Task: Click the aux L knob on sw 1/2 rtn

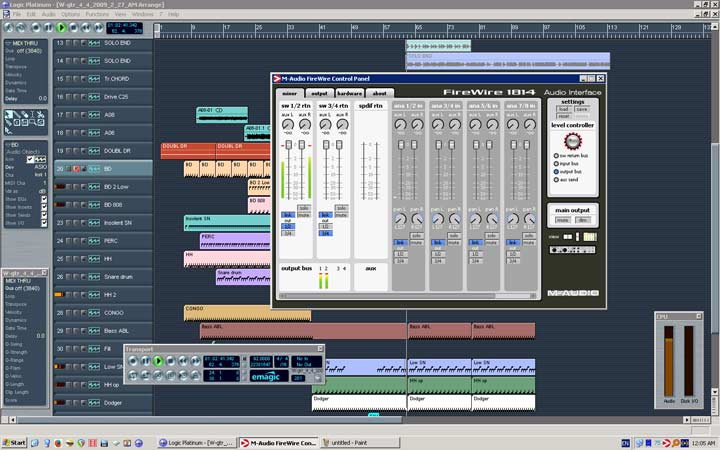Action: click(288, 124)
